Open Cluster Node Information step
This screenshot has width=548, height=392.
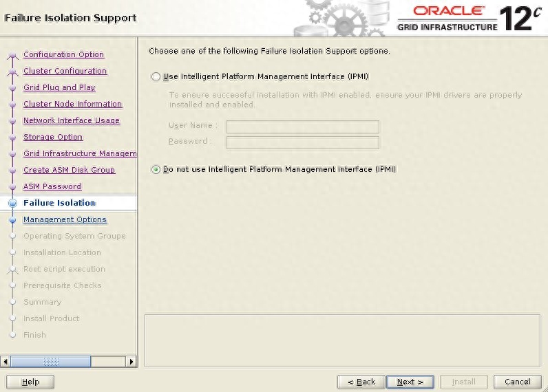click(72, 104)
